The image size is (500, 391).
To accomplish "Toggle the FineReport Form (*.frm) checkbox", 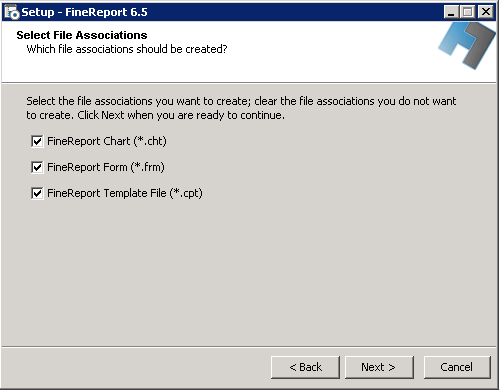I will [37, 167].
